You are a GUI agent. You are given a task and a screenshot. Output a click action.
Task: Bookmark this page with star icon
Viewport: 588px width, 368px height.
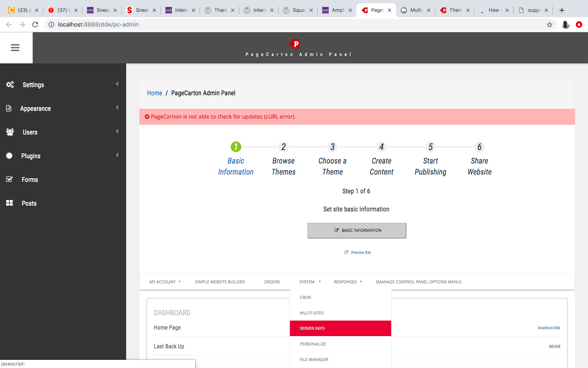pyautogui.click(x=550, y=25)
